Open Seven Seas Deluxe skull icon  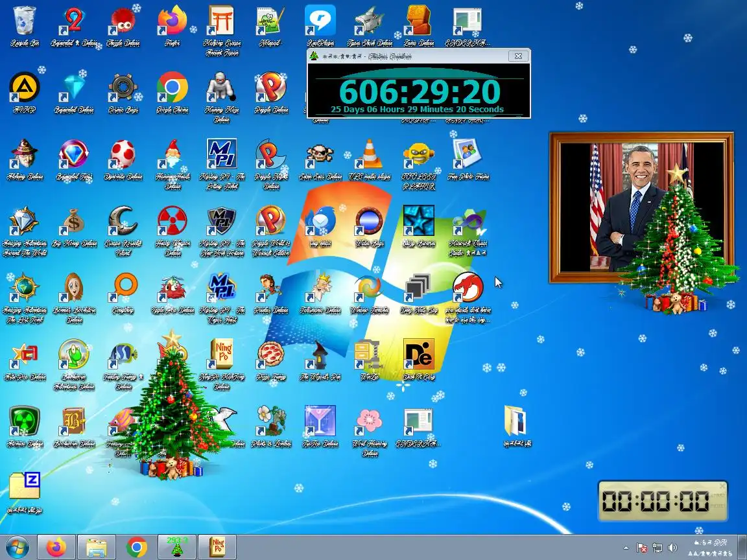pyautogui.click(x=320, y=155)
